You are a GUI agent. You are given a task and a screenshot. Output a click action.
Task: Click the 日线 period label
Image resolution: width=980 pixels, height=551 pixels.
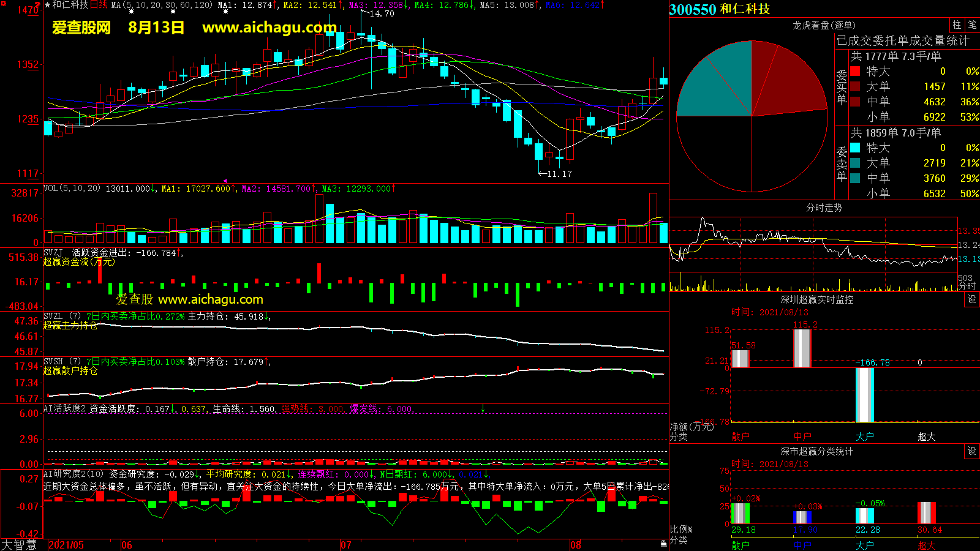pos(99,5)
